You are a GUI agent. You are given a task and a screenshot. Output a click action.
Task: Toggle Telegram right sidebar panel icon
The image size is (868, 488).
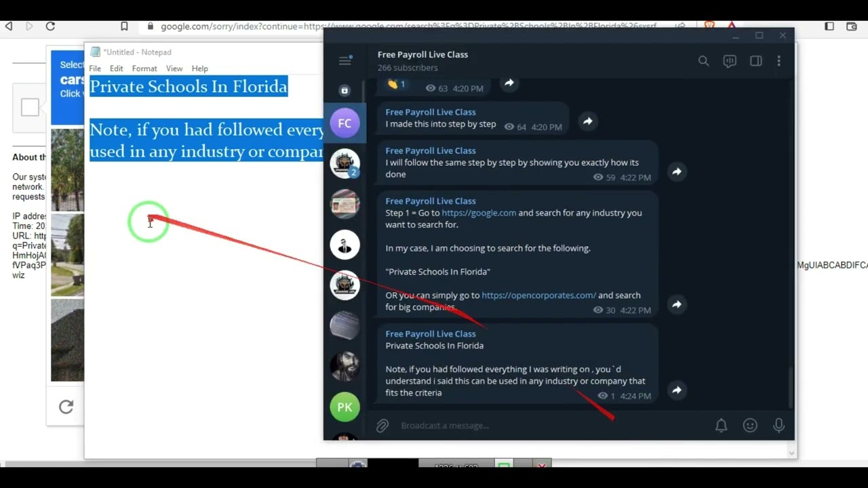(755, 61)
